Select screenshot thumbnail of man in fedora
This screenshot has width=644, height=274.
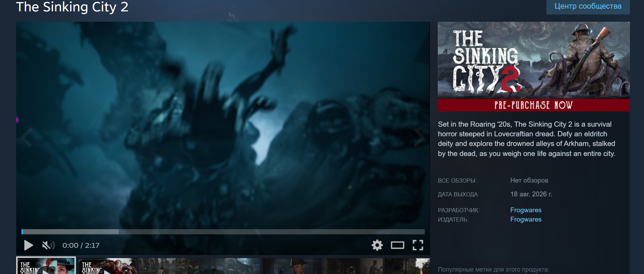pos(292,266)
